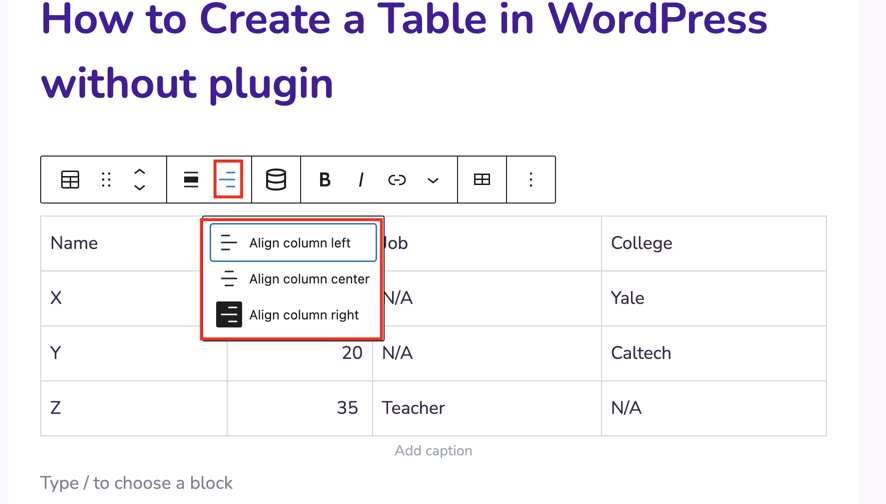
Task: Toggle bold formatting
Action: click(324, 180)
